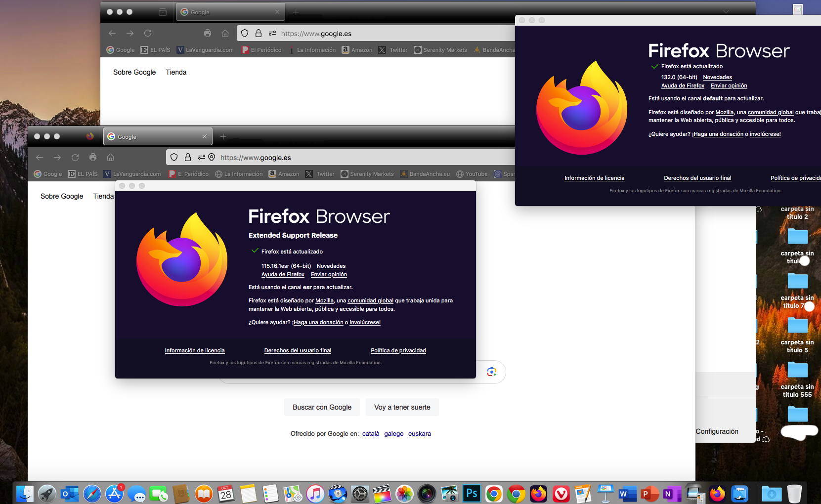Open Launchpad from the Dock
Viewport: 821px width, 504px height.
click(47, 494)
